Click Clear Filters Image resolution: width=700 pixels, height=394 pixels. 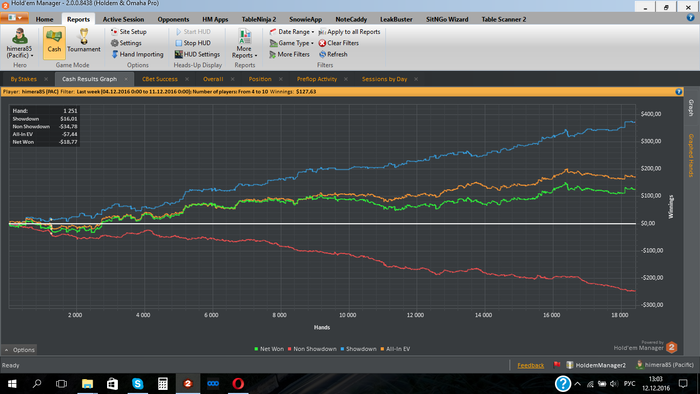(338, 43)
